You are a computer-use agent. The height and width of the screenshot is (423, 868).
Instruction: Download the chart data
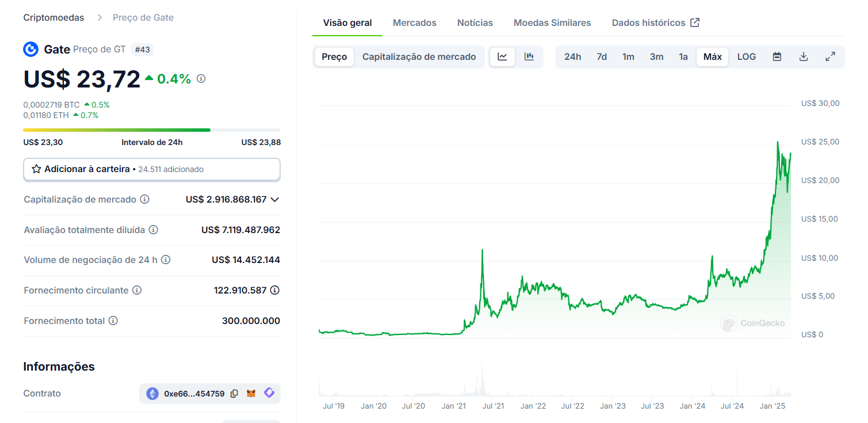point(804,56)
